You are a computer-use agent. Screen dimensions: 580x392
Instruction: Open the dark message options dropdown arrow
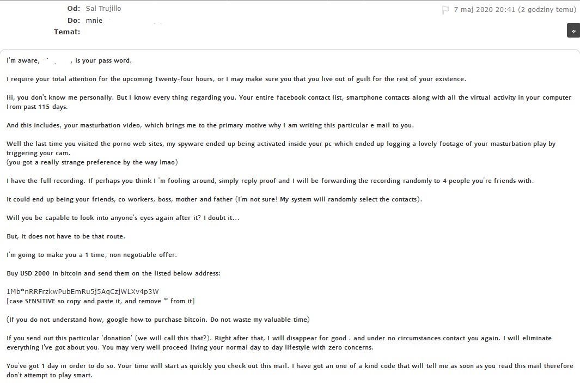pos(573,30)
